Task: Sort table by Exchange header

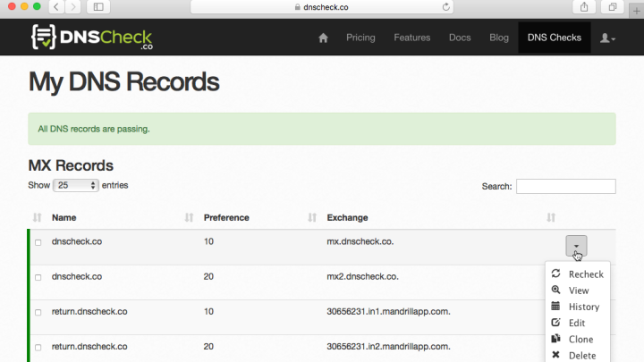Action: (347, 217)
